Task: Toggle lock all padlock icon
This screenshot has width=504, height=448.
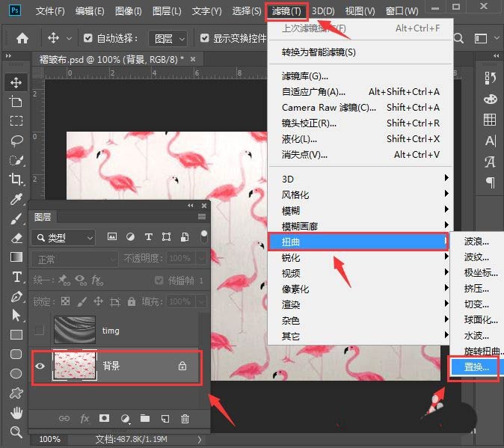Action: tap(132, 301)
